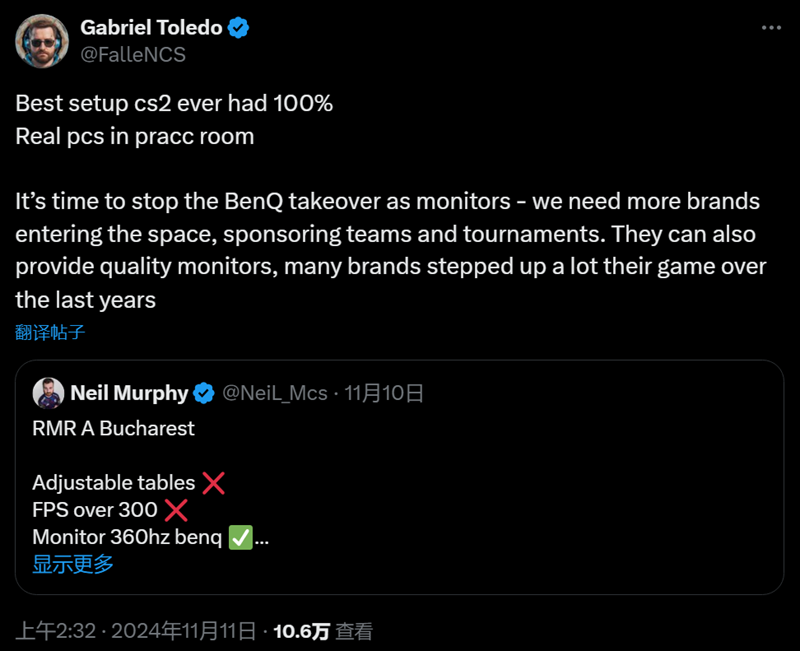
Task: Open the RMR A Bucharest quoted text
Action: point(113,429)
